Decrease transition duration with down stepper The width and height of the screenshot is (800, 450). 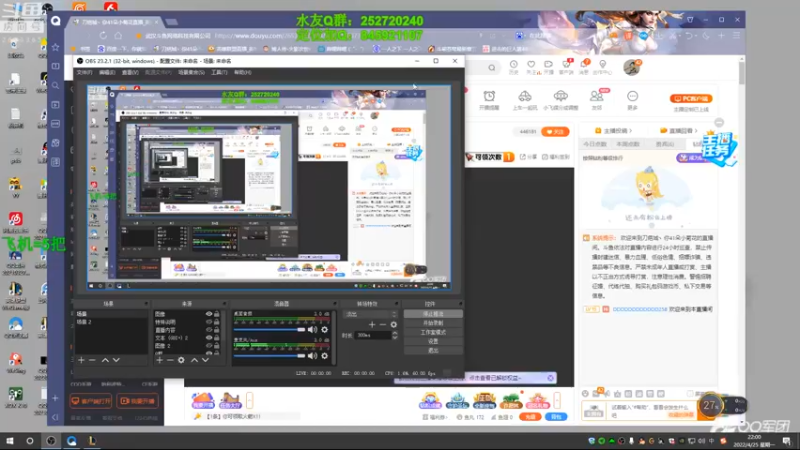click(394, 337)
